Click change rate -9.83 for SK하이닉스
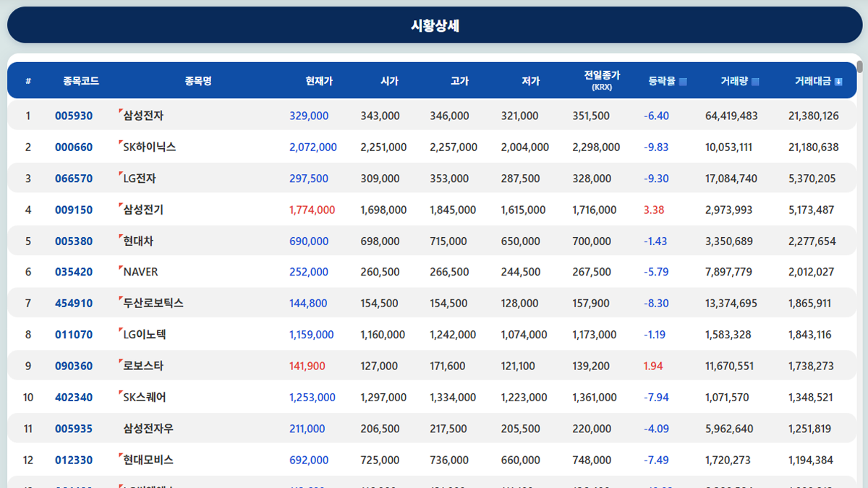The height and width of the screenshot is (488, 868). click(x=656, y=147)
